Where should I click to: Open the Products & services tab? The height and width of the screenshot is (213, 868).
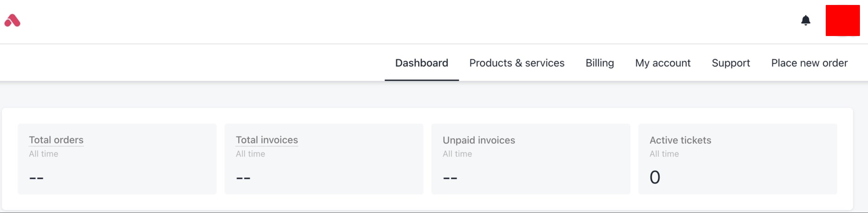coord(517,63)
